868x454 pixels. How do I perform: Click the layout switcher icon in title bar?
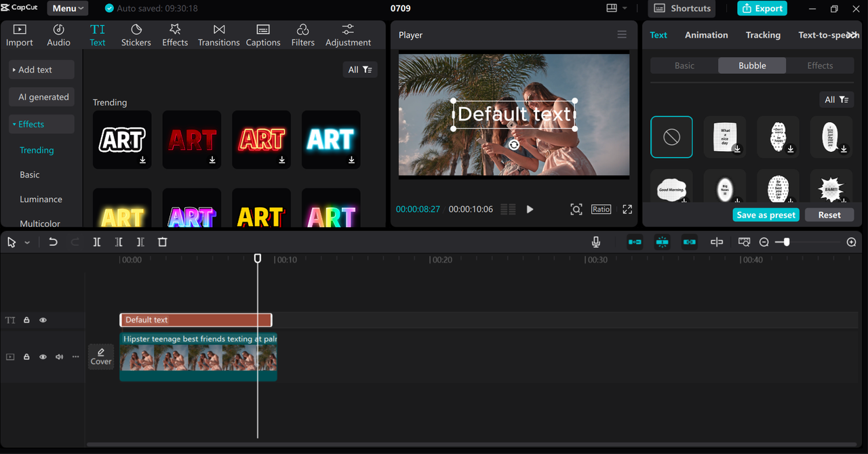click(x=612, y=8)
